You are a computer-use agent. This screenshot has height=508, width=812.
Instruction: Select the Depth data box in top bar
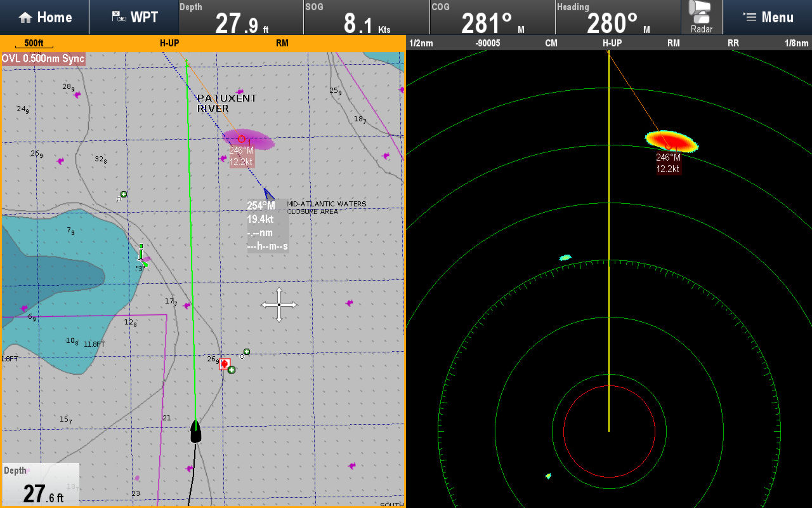241,17
